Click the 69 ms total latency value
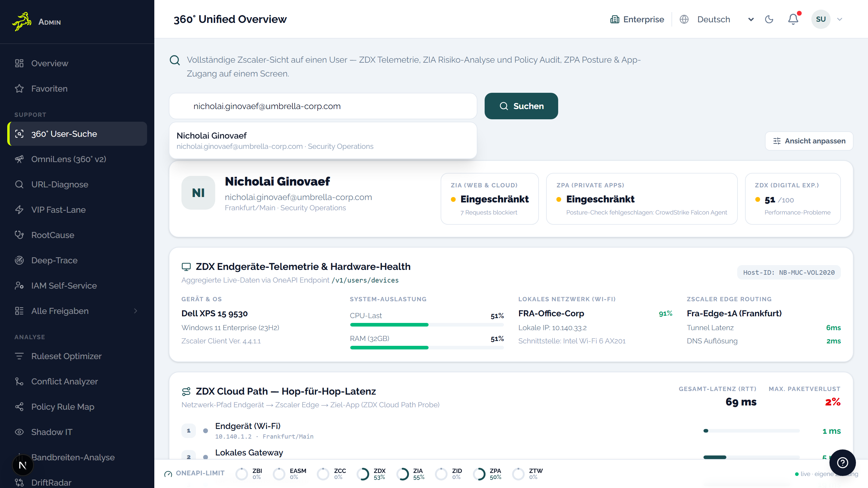Screen dimensions: 868x488 click(x=741, y=402)
